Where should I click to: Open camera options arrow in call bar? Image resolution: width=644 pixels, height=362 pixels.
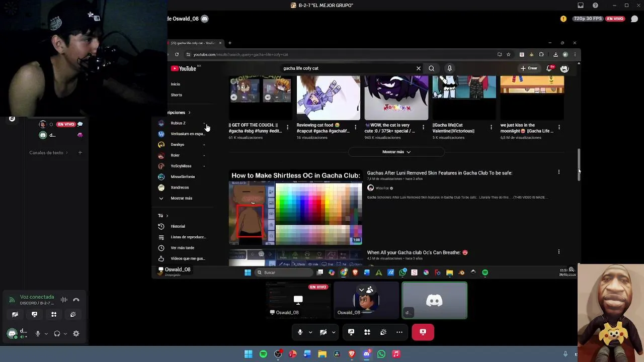[x=334, y=332]
